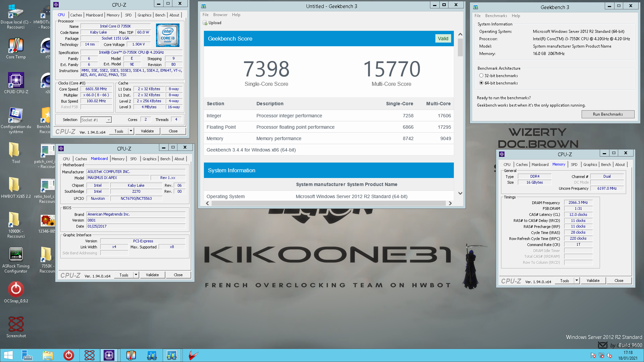Open red bird app in taskbar
This screenshot has width=644, height=362.
point(193,355)
